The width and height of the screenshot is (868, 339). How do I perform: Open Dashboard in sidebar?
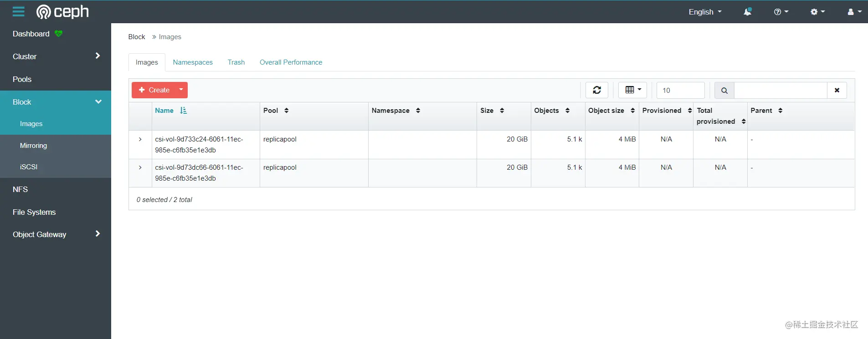[x=31, y=34]
